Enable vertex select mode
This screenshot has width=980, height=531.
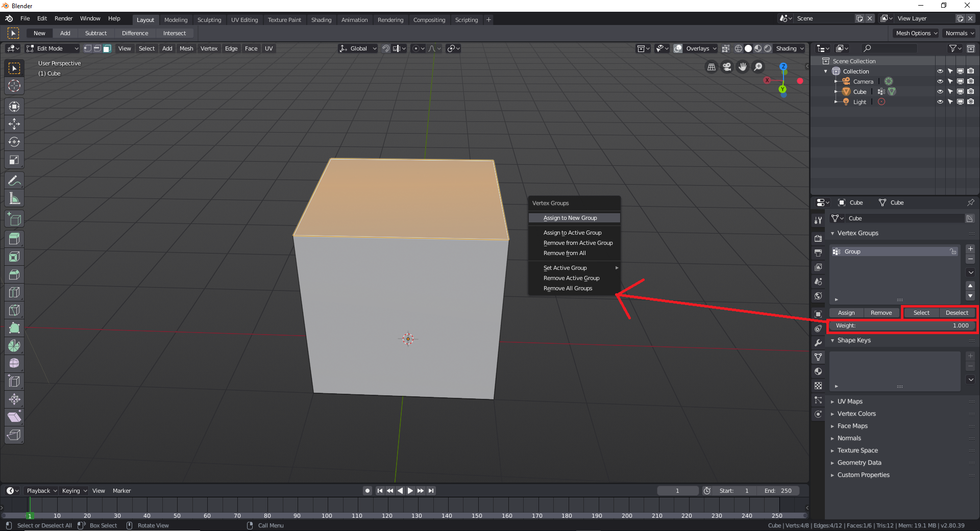[88, 48]
